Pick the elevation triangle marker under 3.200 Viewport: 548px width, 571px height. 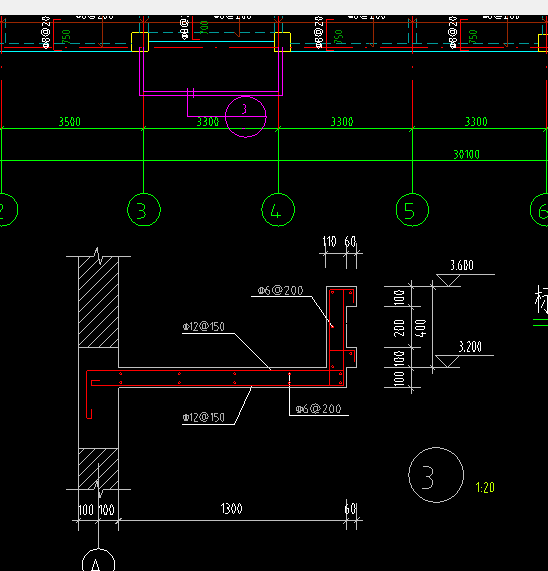tap(447, 361)
